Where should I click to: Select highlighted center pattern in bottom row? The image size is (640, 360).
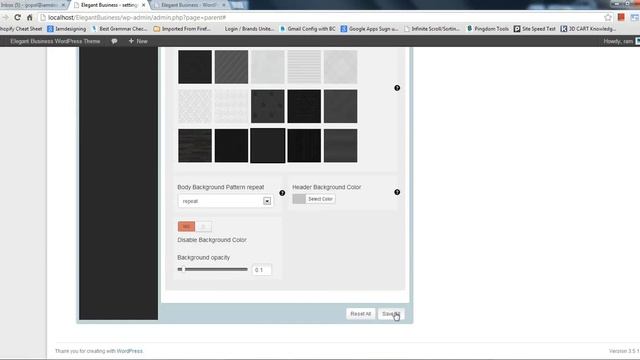point(268,146)
